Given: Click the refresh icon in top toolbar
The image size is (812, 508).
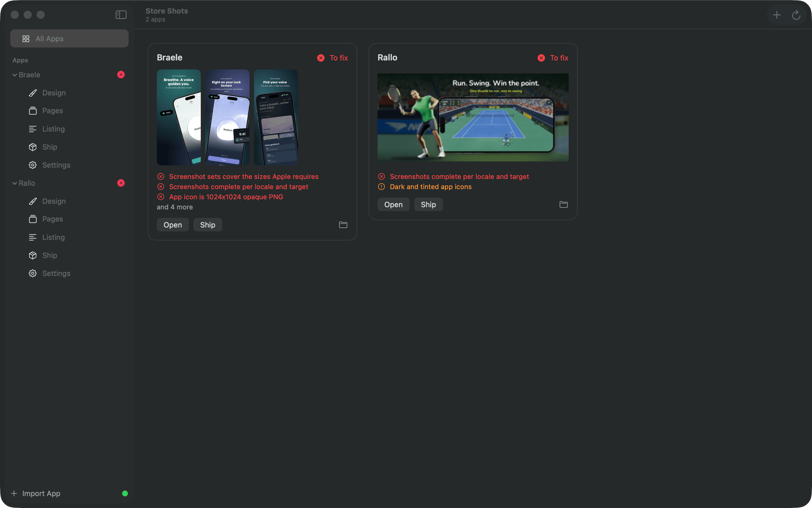Looking at the screenshot, I should click(x=796, y=15).
